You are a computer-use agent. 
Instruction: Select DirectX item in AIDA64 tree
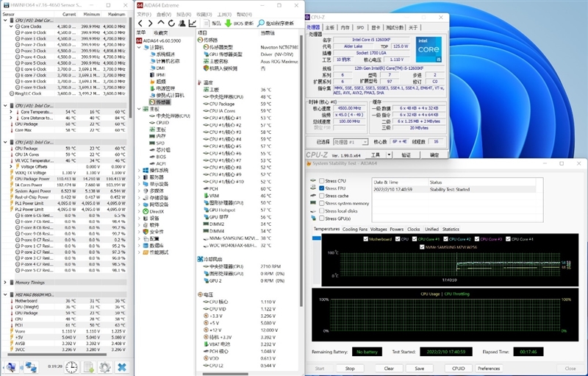click(154, 211)
